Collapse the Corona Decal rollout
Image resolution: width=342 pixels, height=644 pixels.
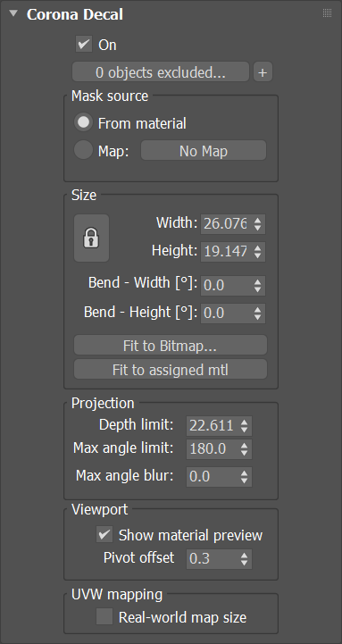click(13, 13)
